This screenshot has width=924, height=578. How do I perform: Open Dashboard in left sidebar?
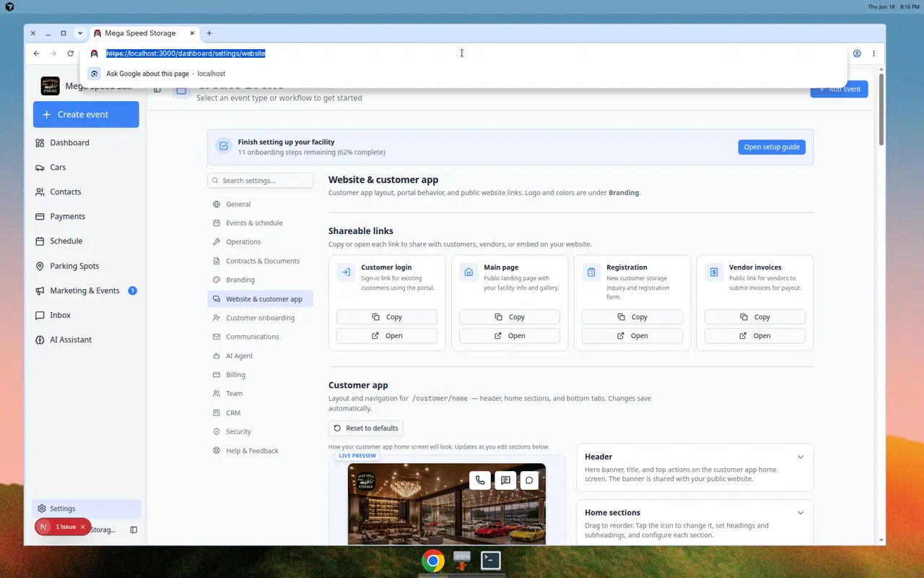pyautogui.click(x=86, y=142)
